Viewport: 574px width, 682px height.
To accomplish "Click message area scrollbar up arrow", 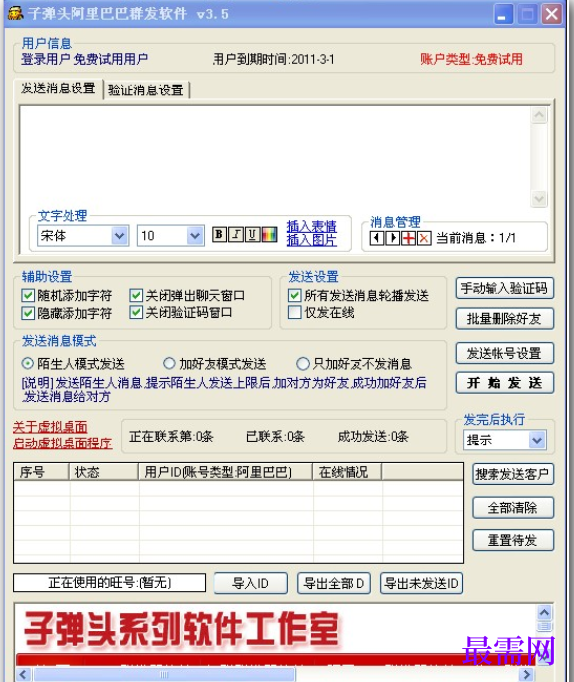I will tap(539, 115).
